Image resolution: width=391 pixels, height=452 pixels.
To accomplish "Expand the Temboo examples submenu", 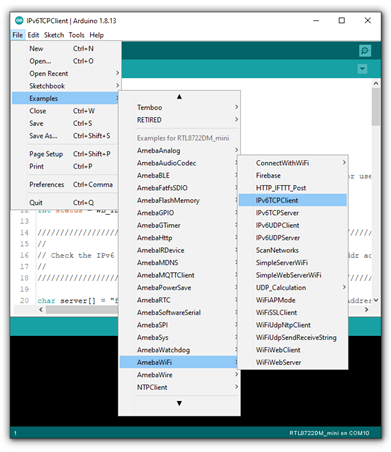I will tap(179, 107).
